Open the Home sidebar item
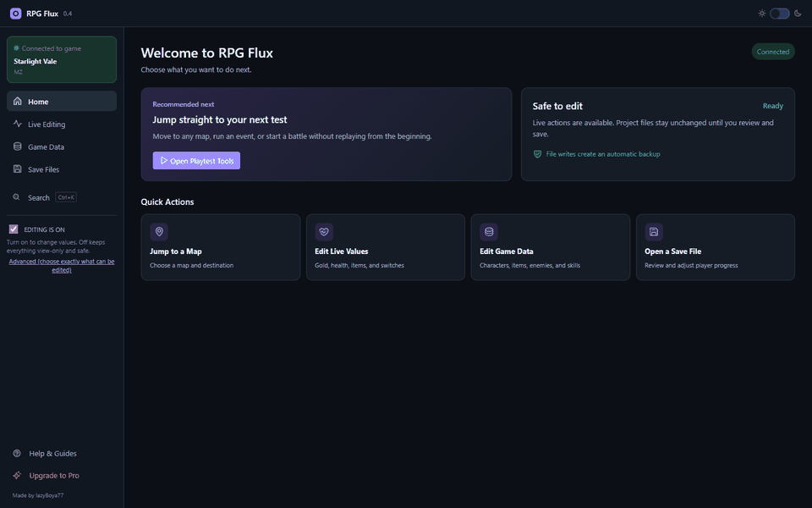This screenshot has width=812, height=508. coord(62,101)
